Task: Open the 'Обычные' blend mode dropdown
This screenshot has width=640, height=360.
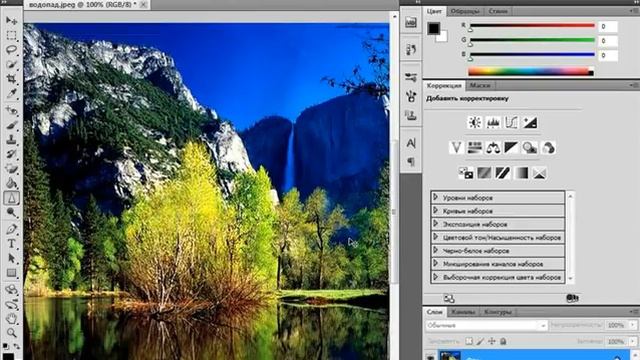Action: click(486, 325)
